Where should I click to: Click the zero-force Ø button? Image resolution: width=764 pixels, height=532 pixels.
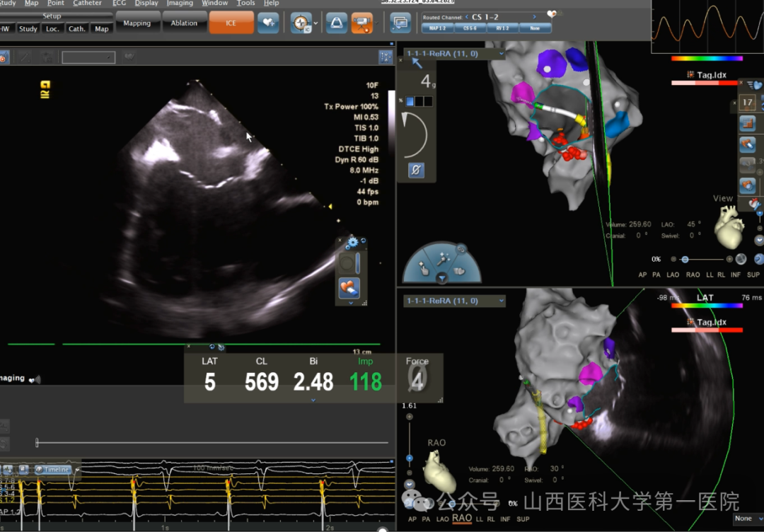click(416, 170)
